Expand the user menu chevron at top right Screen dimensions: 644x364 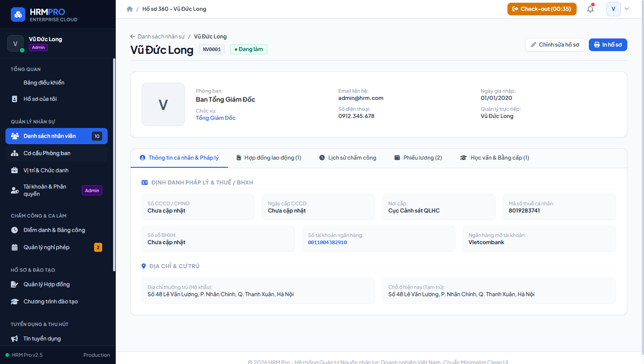point(627,9)
